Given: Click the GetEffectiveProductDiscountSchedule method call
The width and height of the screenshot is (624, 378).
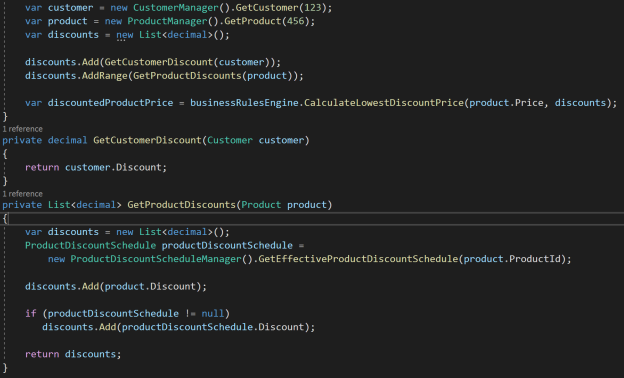Looking at the screenshot, I should point(359,259).
